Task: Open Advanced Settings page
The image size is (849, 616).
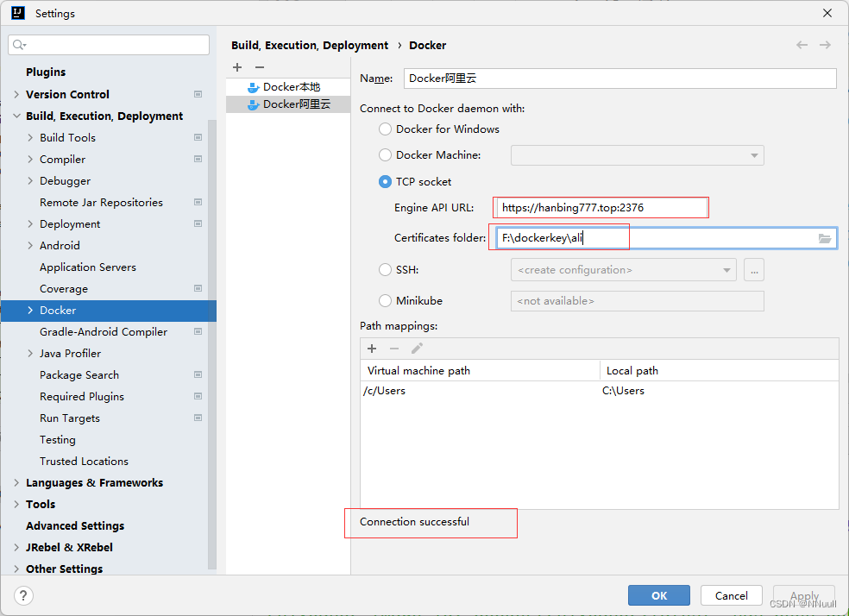Action: pos(75,525)
